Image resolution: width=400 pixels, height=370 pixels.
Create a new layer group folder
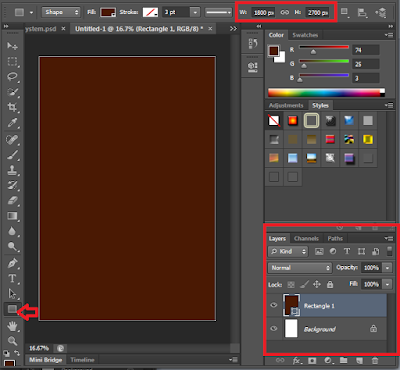344,360
